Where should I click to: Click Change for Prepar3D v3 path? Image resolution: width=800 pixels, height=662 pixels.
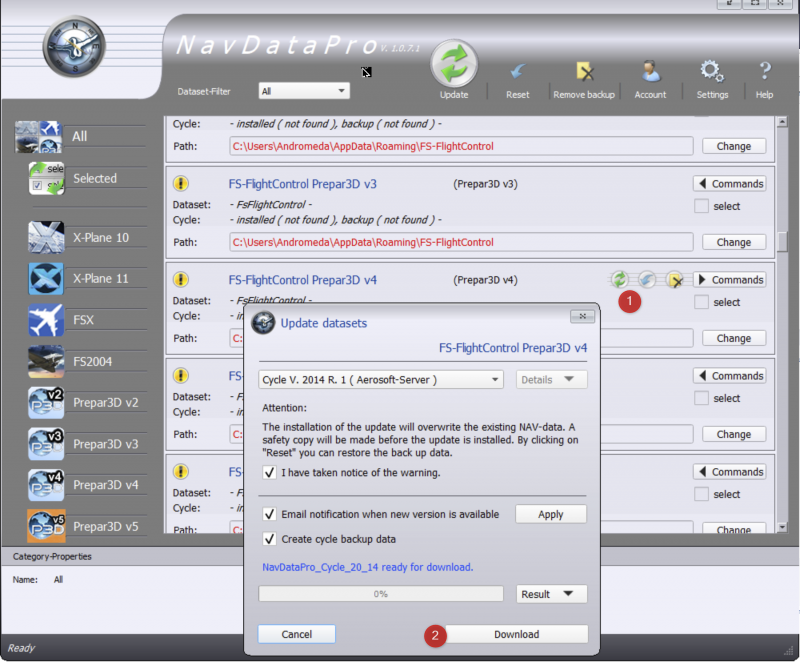click(x=734, y=242)
